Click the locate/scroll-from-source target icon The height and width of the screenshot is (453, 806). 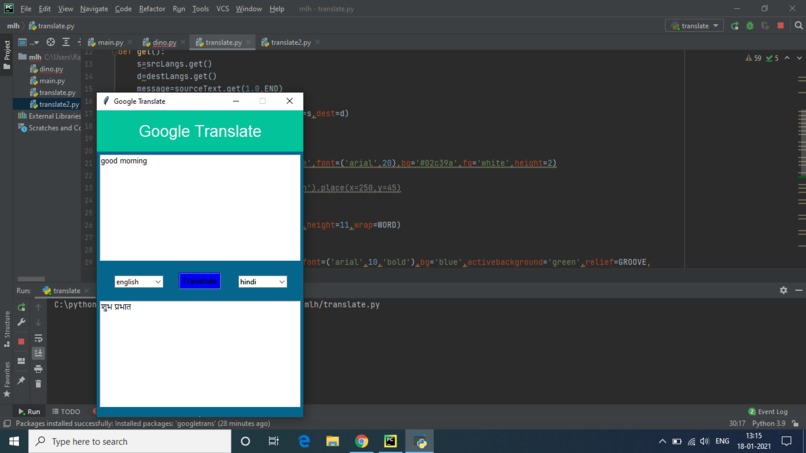pos(50,42)
